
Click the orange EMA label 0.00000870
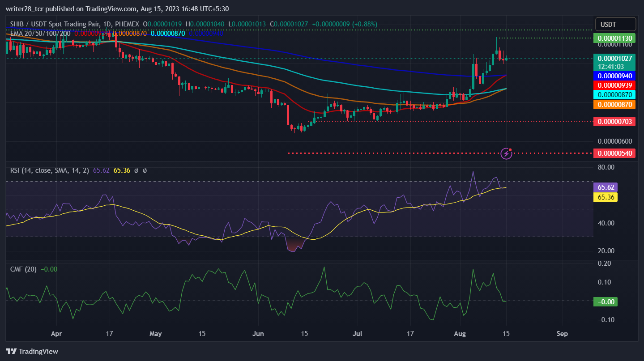614,104
